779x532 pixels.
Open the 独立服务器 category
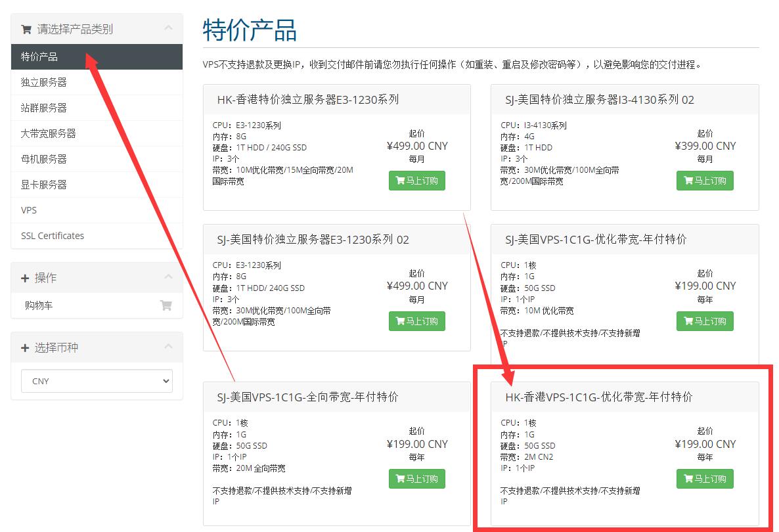(44, 82)
